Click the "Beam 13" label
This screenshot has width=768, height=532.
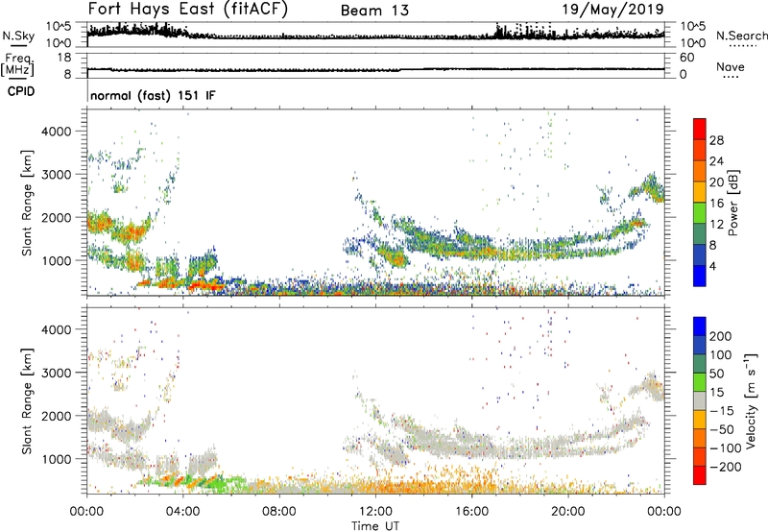tap(374, 11)
